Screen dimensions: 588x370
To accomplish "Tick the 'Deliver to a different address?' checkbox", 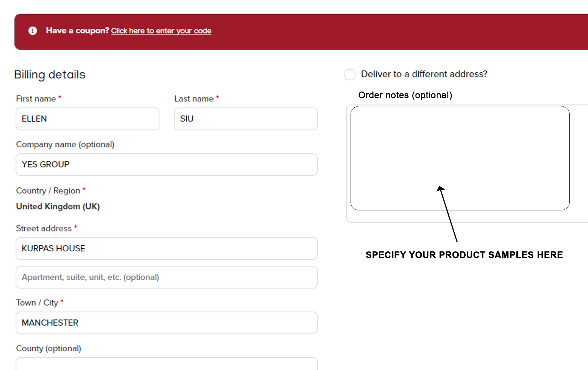I will [x=350, y=75].
